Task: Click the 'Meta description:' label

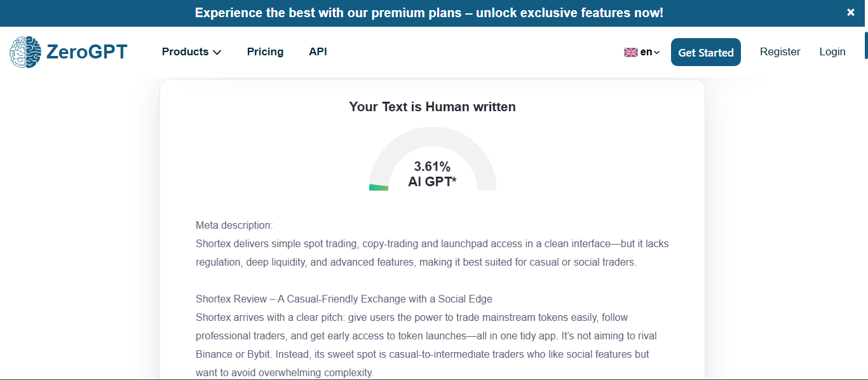Action: [x=234, y=225]
